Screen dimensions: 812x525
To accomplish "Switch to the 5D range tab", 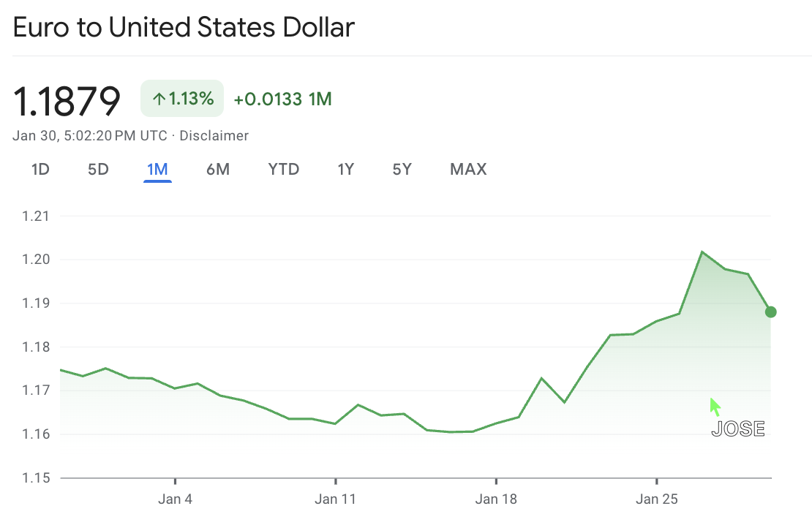I will pyautogui.click(x=98, y=170).
